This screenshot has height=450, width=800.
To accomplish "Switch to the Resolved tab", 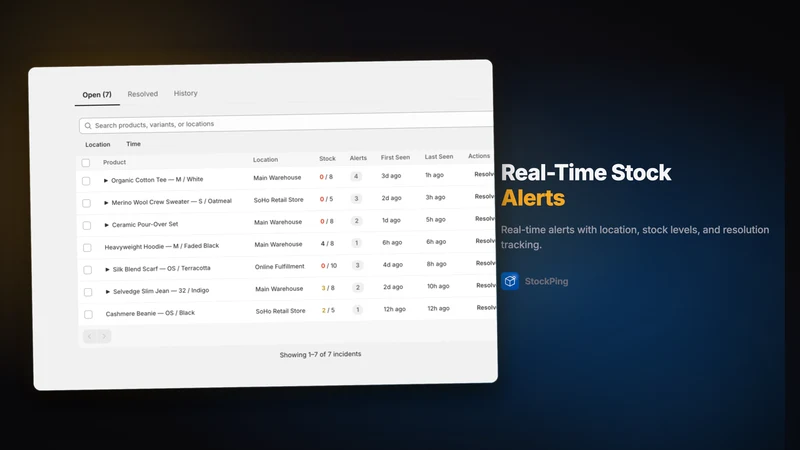I will tap(142, 94).
